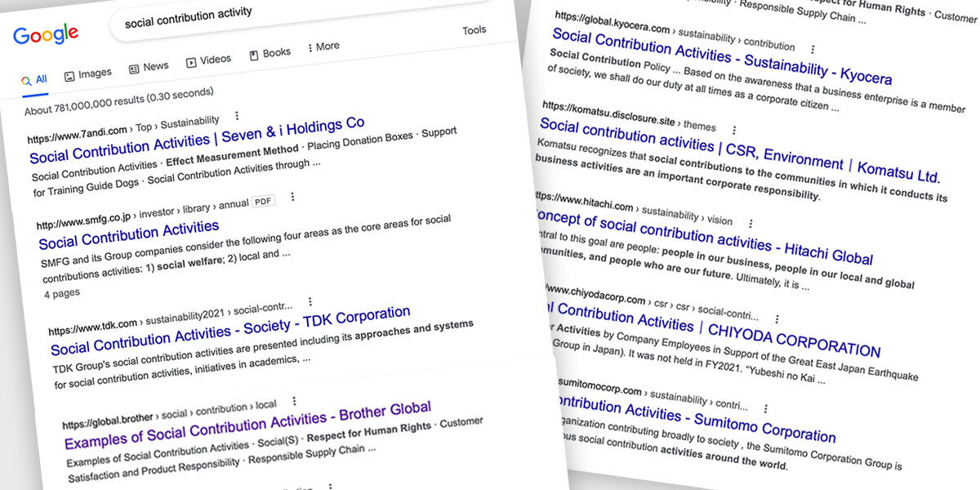The image size is (980, 490).
Task: Open the SMFG 'Social Contribution Activities' PDF result
Action: (129, 234)
